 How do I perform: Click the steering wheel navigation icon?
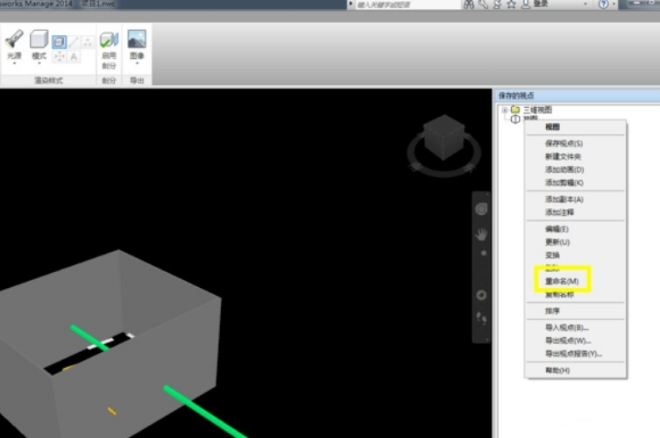pos(482,209)
